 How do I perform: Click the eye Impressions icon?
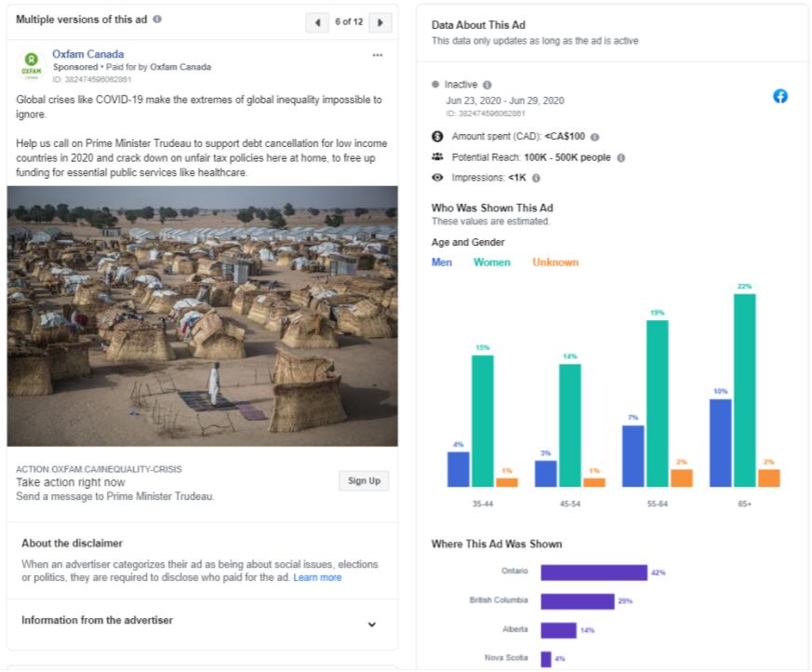tap(437, 177)
